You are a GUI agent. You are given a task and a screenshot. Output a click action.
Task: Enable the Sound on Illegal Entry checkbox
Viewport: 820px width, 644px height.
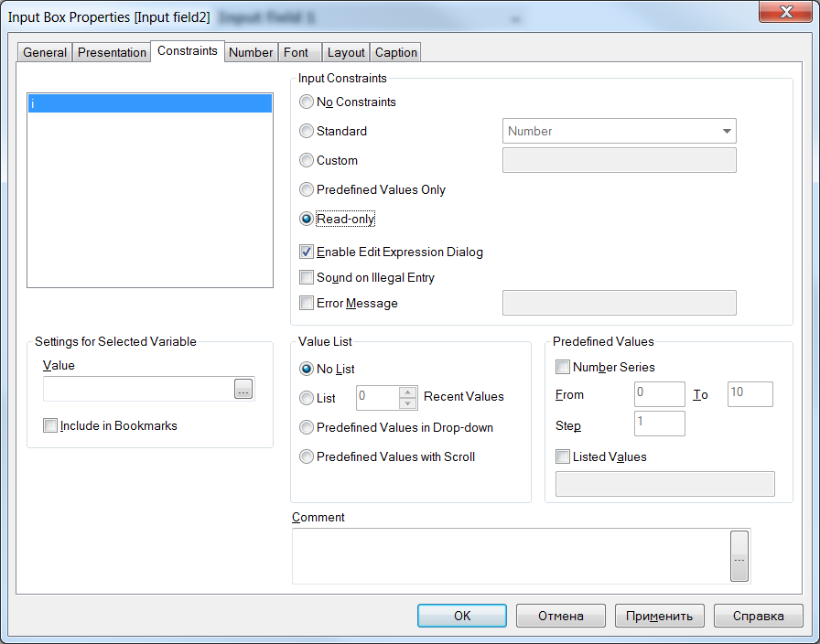point(307,277)
